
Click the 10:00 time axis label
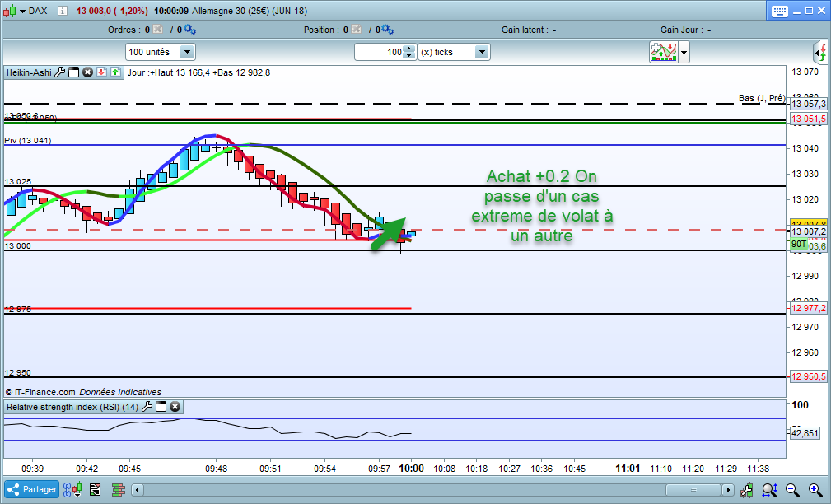(411, 469)
